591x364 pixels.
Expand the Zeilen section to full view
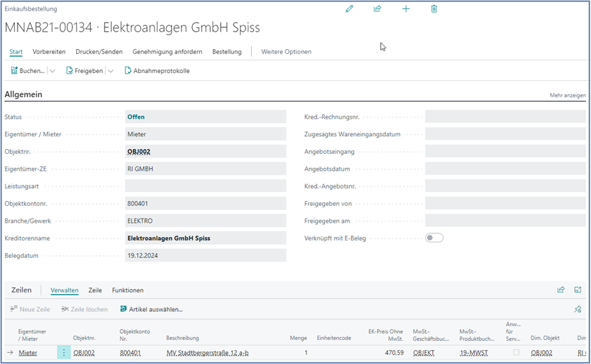[578, 290]
